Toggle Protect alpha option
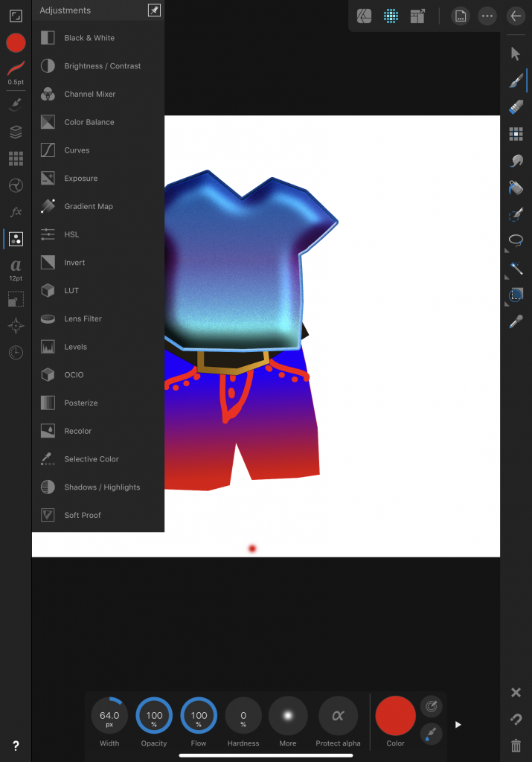Screen dimensions: 532x762 click(x=338, y=715)
